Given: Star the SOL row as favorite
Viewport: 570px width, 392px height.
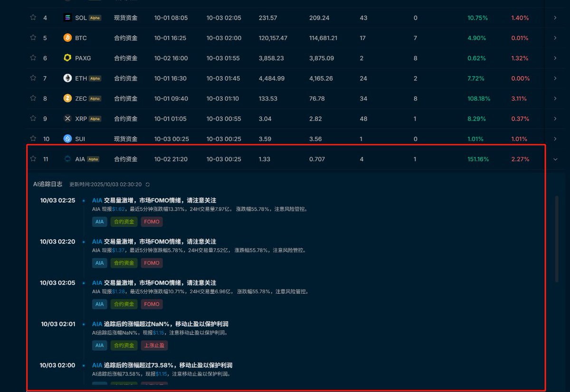Looking at the screenshot, I should coord(33,18).
